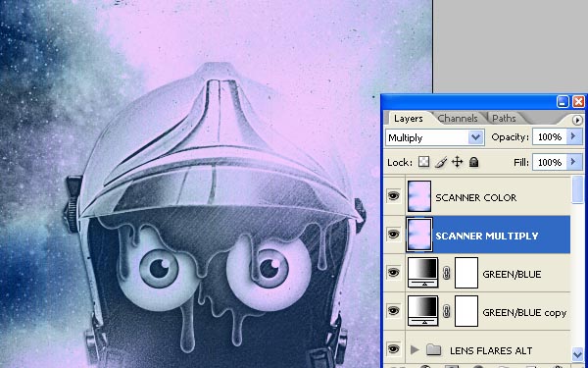Switch to the Channels tab
The image size is (588, 368).
pyautogui.click(x=458, y=119)
